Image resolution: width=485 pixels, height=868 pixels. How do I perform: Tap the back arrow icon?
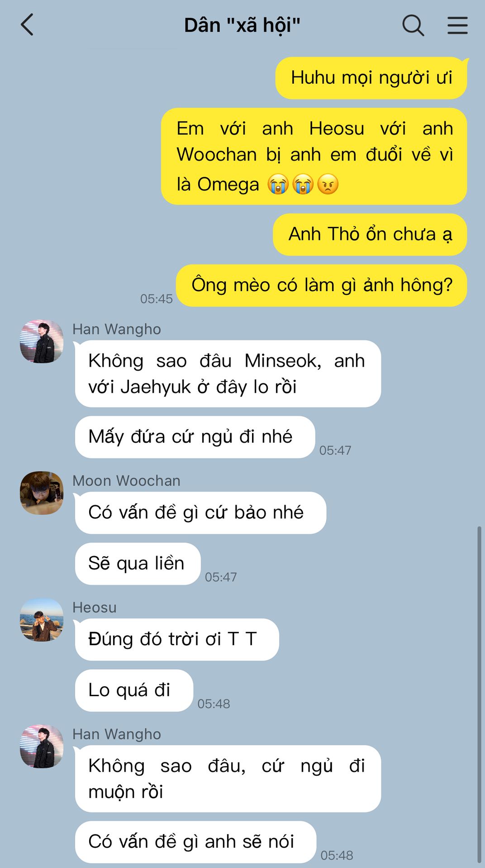click(x=27, y=25)
